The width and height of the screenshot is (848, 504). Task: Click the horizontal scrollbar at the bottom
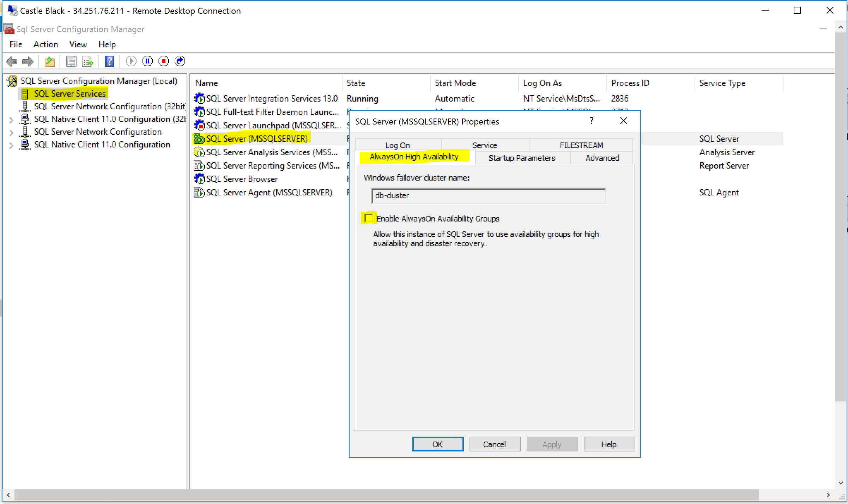[x=387, y=495]
